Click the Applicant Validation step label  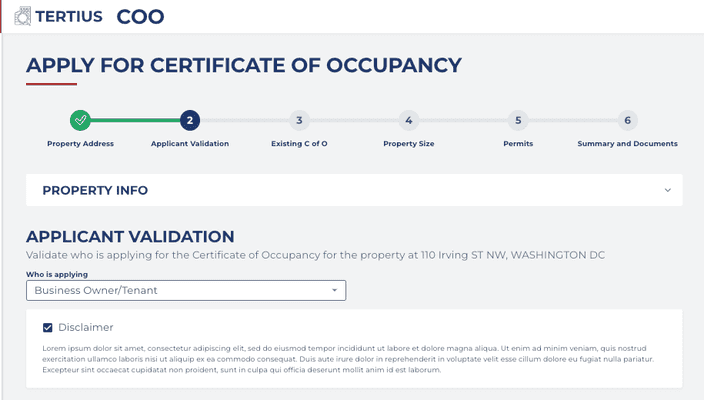pyautogui.click(x=190, y=144)
